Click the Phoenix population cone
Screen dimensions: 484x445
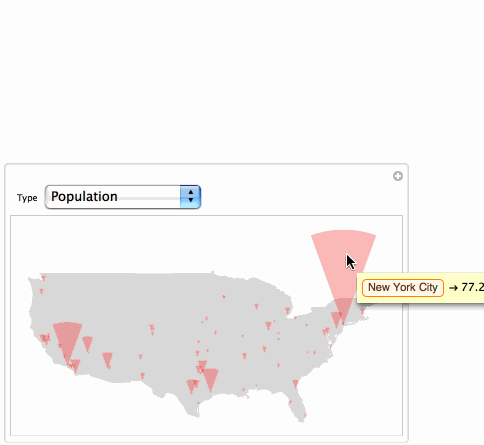point(107,359)
